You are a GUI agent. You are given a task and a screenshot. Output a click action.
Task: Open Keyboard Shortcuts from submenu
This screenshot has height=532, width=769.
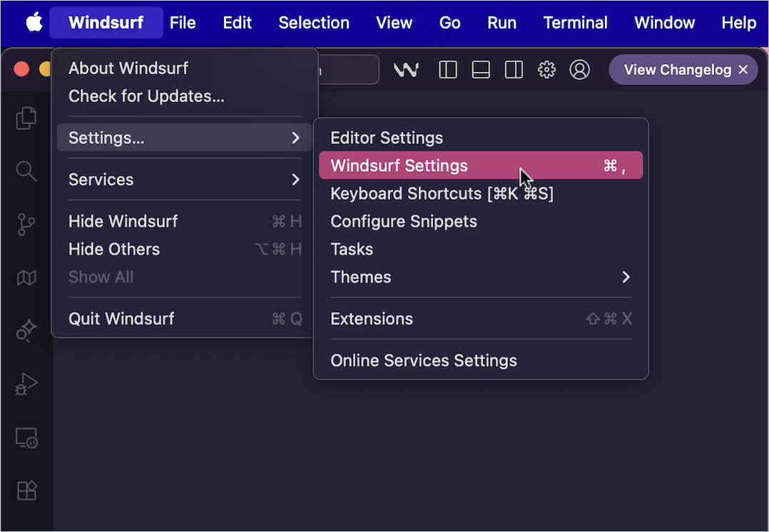click(x=481, y=194)
